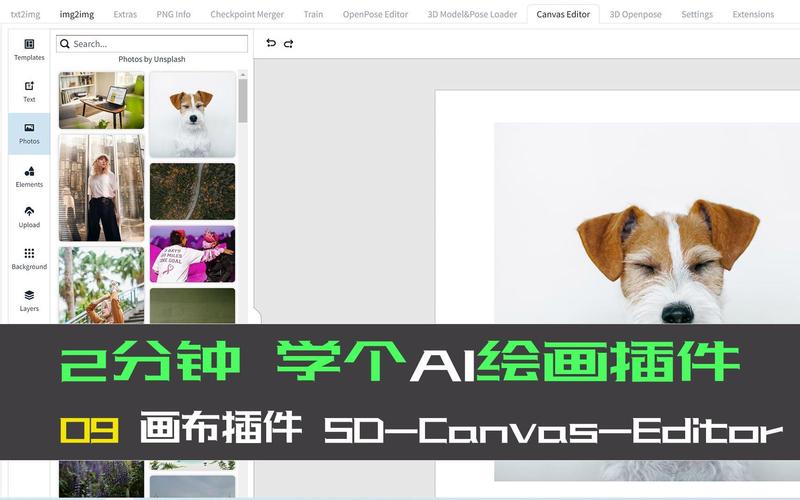Add the white terrier dog photo thumbnail
Screen dimensions: 800x500
pos(192,114)
